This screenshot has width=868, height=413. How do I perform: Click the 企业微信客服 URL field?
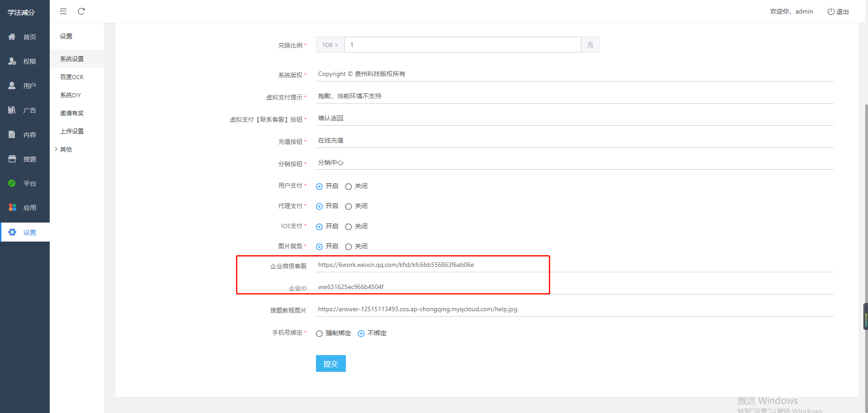[x=575, y=265]
